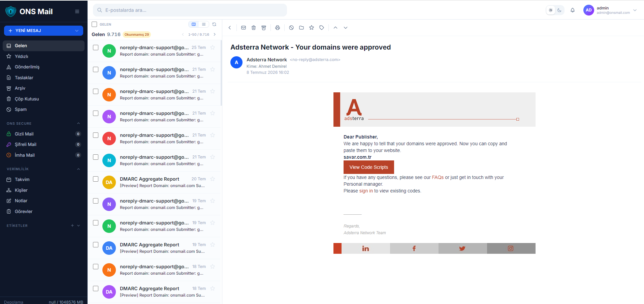
Task: Open the Arşiv folder
Action: click(43, 88)
